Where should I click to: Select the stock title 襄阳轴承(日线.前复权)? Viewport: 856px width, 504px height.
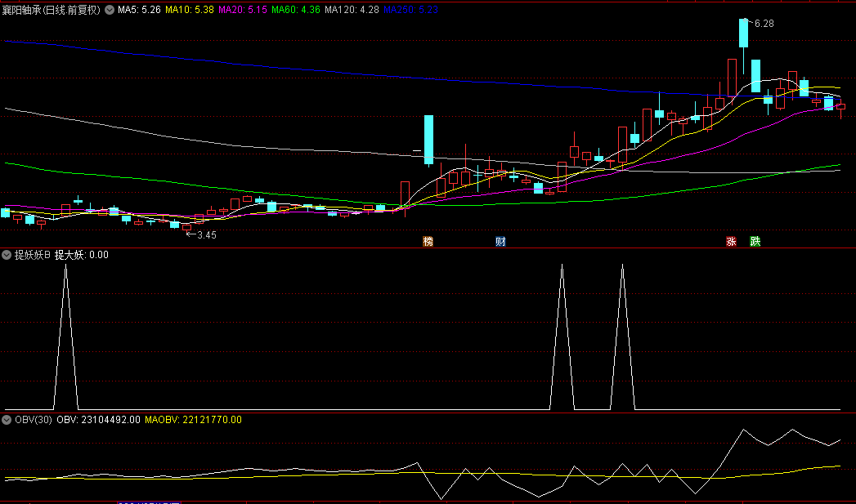click(x=52, y=9)
